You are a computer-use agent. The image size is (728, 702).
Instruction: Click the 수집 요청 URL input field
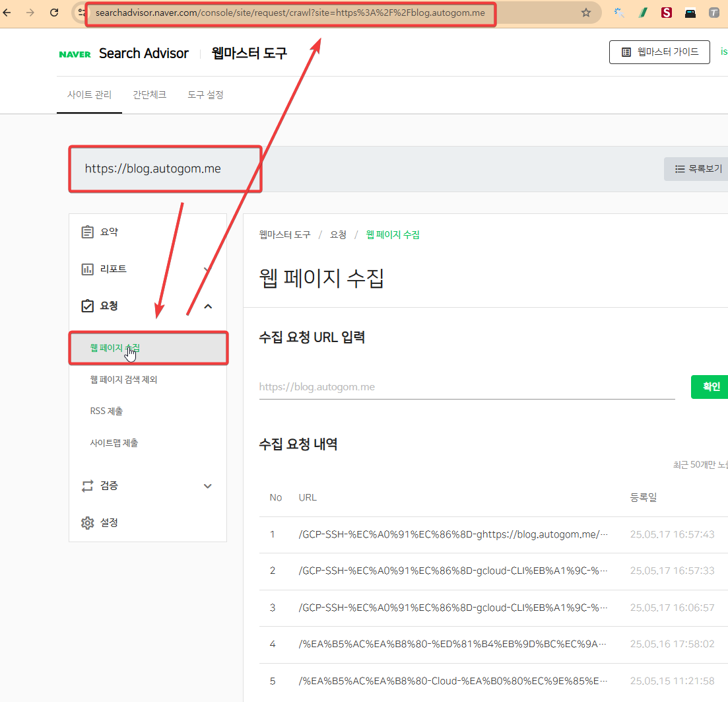pyautogui.click(x=466, y=387)
